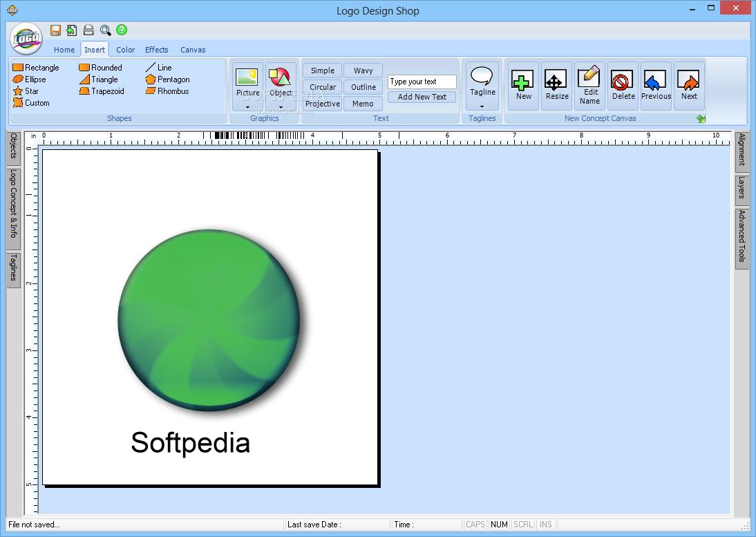Screen dimensions: 756x537
Task: Open the Object dropdown arrow
Action: 281,107
